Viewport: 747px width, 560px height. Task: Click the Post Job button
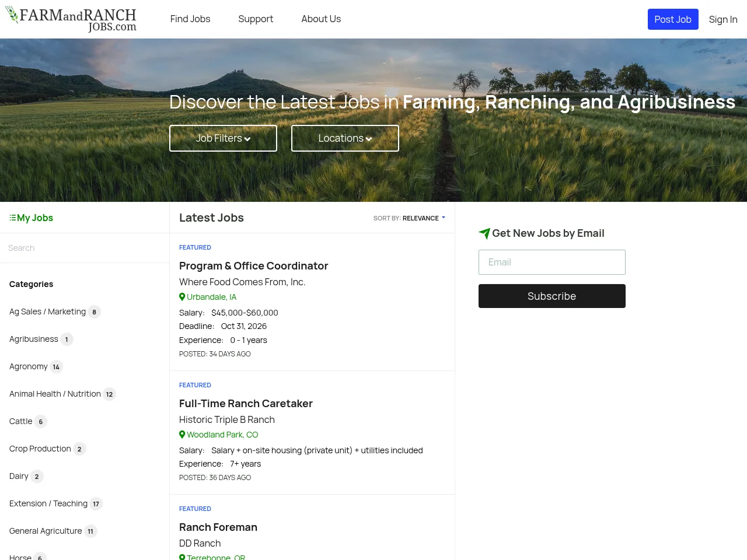point(673,19)
